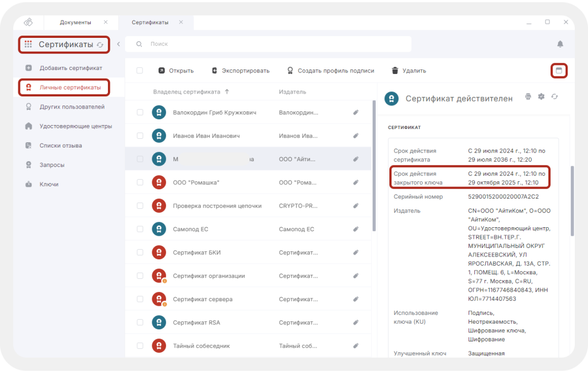Click the Сертификаты module title
Image resolution: width=588 pixels, height=373 pixels.
coord(66,44)
